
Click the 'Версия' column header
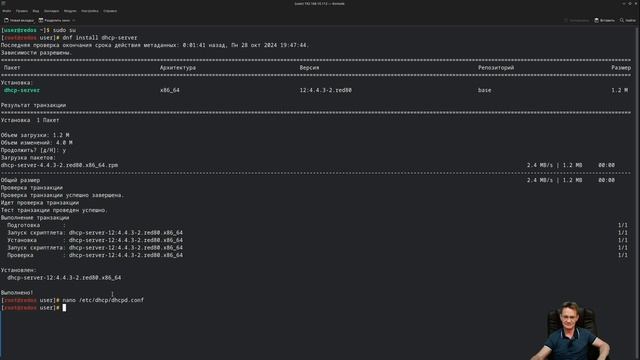[x=309, y=68]
